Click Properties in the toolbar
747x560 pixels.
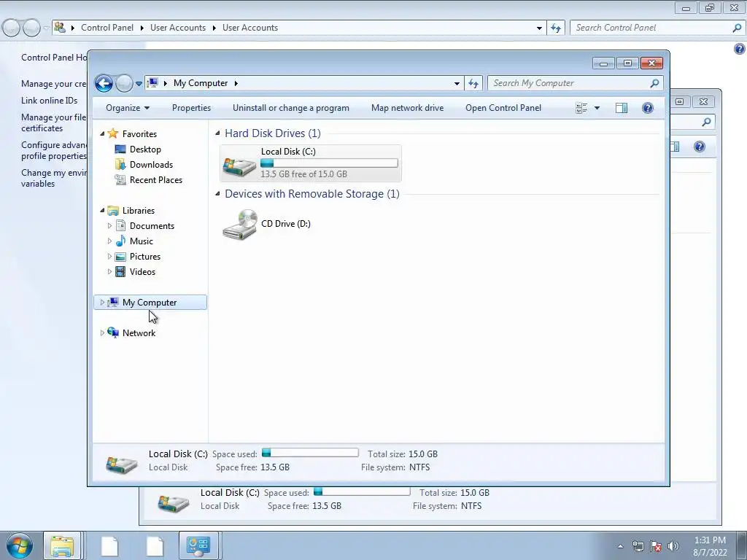[x=191, y=108]
